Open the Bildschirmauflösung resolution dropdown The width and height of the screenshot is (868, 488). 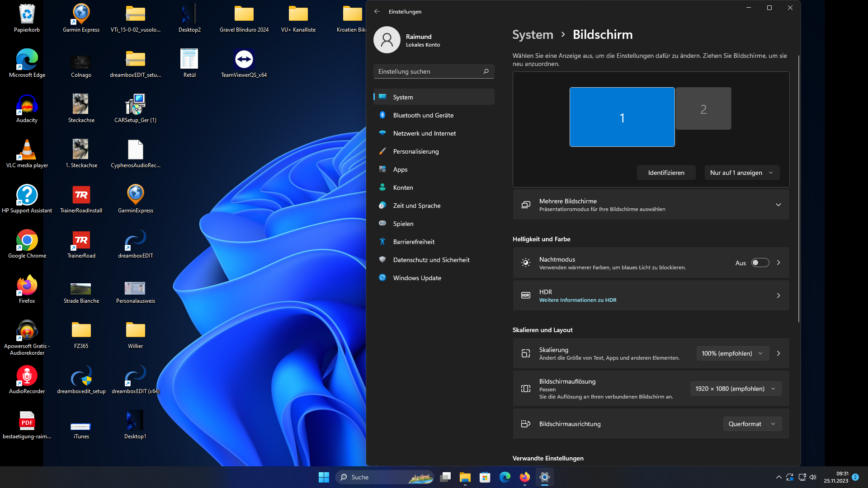point(735,389)
